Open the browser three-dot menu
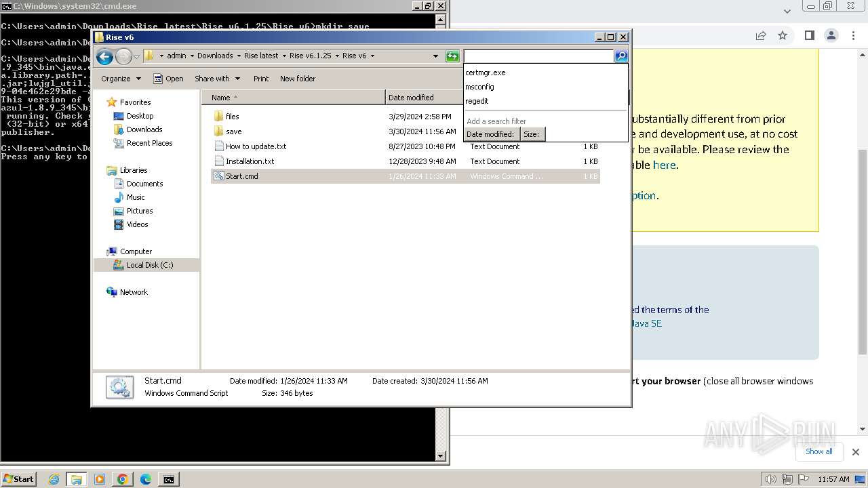868x488 pixels. (x=852, y=35)
